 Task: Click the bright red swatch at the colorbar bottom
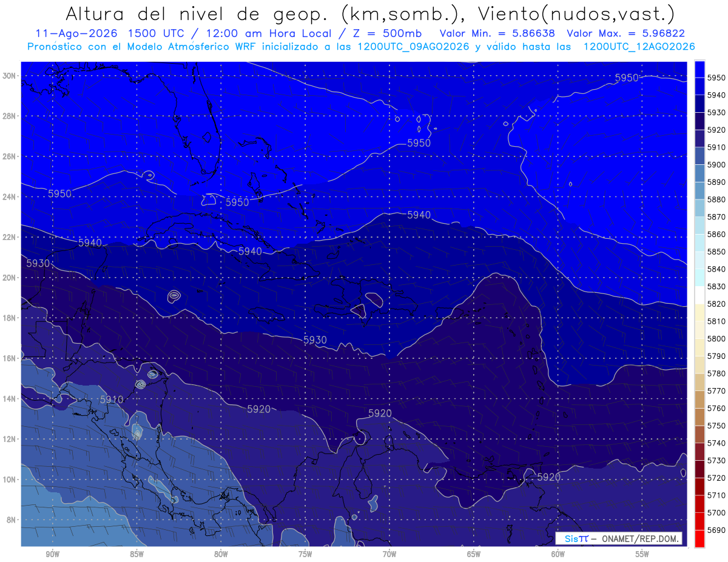(699, 538)
